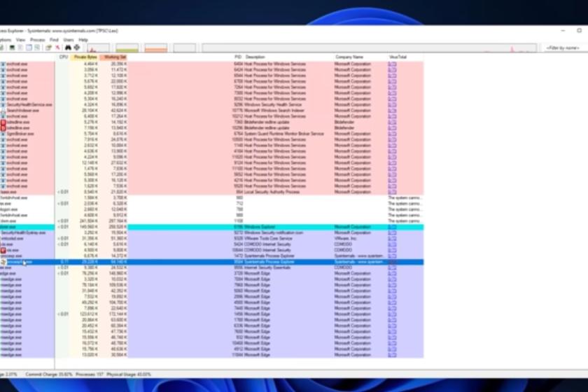Open the Find menu

pos(54,40)
